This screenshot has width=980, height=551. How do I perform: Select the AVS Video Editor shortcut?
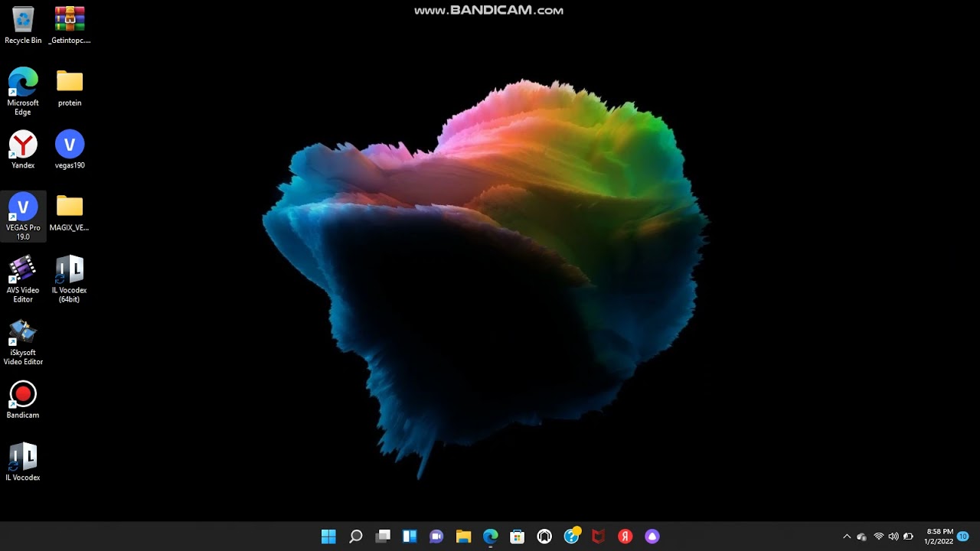click(x=23, y=279)
